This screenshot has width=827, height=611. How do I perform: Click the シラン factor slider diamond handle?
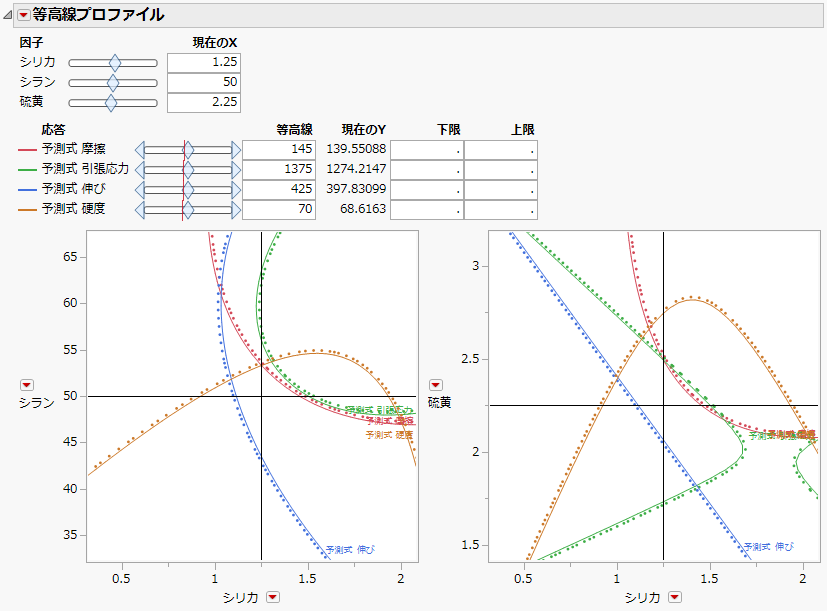coord(113,83)
